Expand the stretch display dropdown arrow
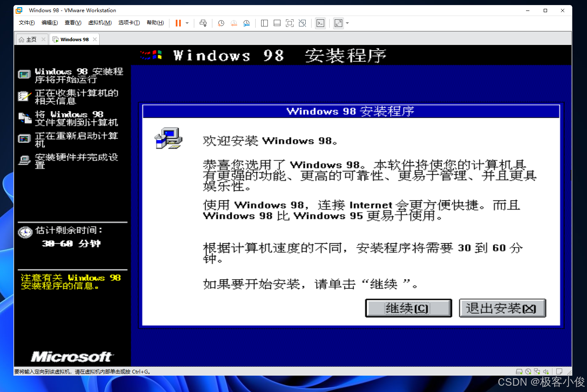 [x=347, y=23]
